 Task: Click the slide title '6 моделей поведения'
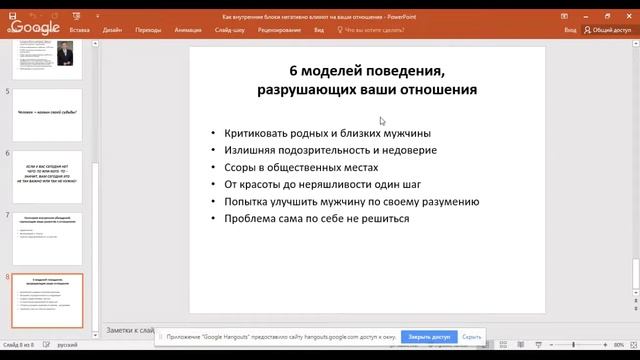click(367, 71)
